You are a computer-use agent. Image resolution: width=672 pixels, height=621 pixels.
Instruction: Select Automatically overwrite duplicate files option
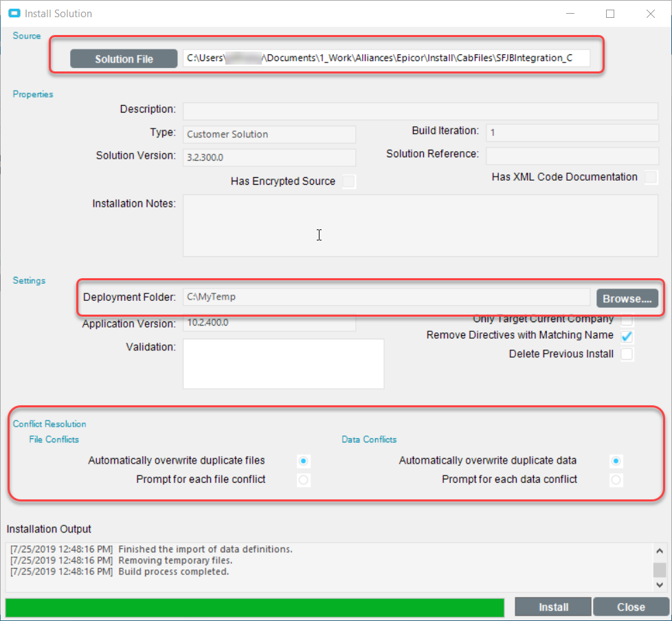click(x=304, y=461)
